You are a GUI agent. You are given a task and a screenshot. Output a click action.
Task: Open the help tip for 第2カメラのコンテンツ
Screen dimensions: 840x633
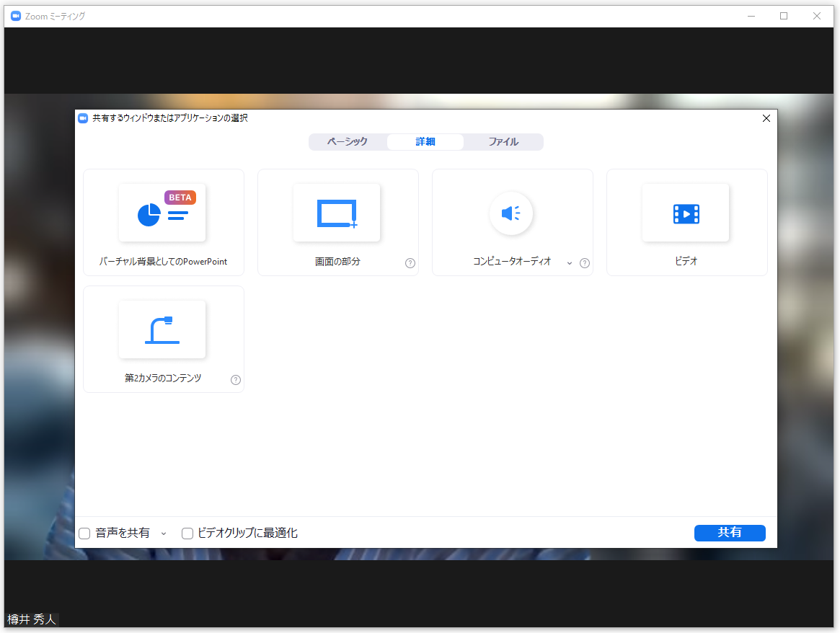[x=235, y=380]
